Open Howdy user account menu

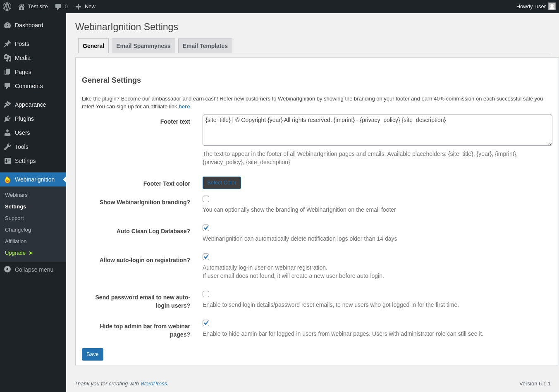coord(535,7)
